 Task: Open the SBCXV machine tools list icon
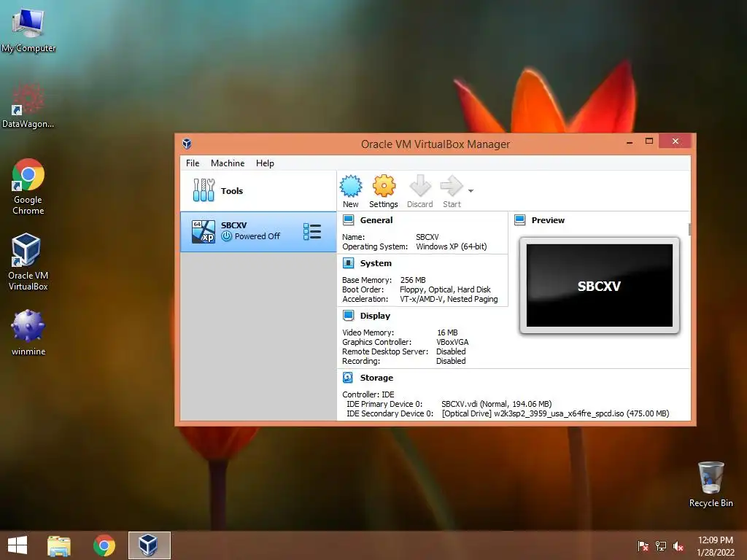pos(312,231)
